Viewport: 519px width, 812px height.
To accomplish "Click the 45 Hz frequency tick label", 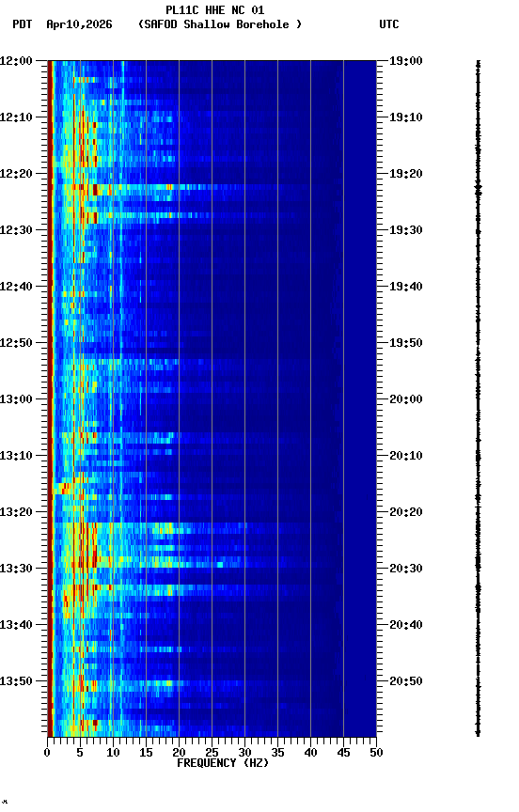I will [343, 753].
